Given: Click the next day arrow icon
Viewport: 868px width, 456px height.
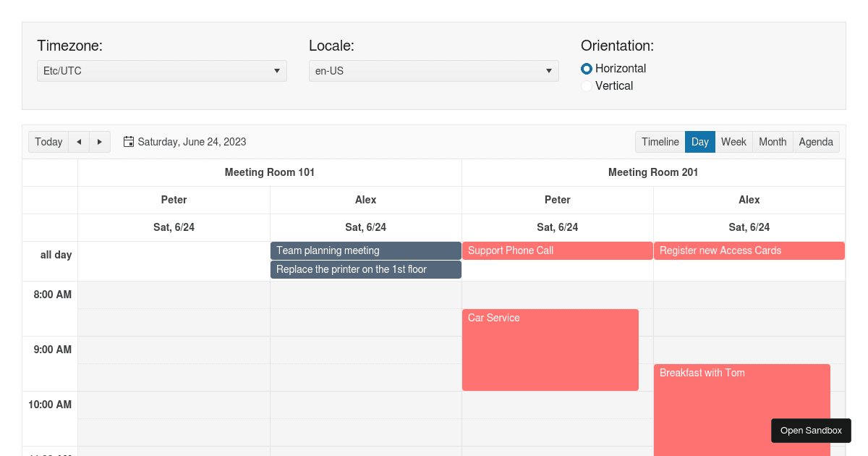Looking at the screenshot, I should pyautogui.click(x=100, y=142).
